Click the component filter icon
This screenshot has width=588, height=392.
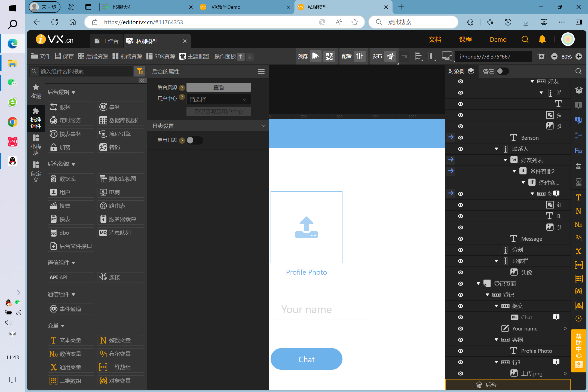(x=140, y=71)
